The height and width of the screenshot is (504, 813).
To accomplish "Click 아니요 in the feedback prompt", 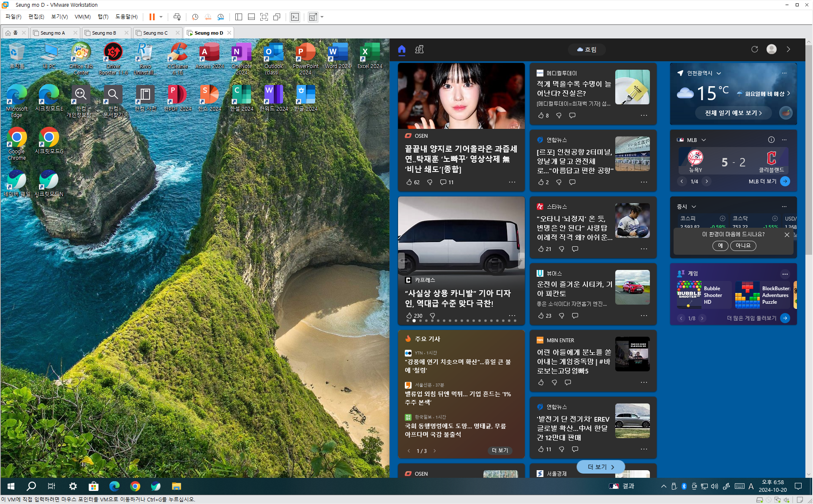I will click(743, 245).
